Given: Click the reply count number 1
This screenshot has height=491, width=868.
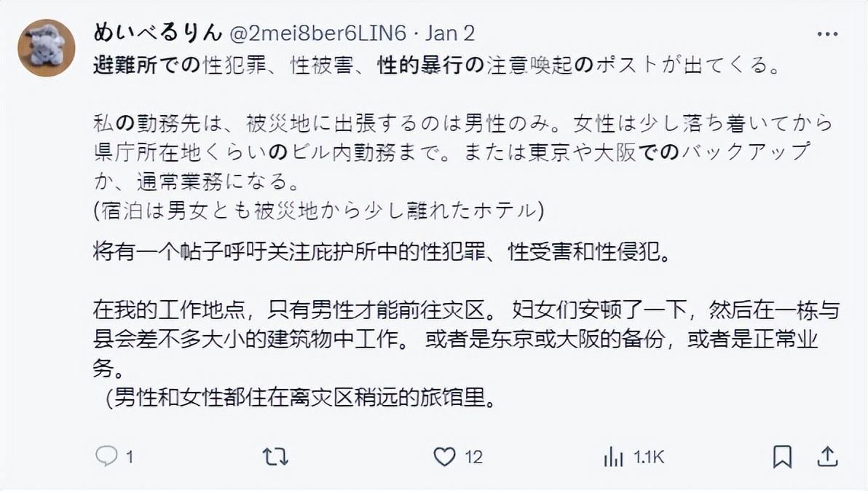Looking at the screenshot, I should (x=130, y=457).
